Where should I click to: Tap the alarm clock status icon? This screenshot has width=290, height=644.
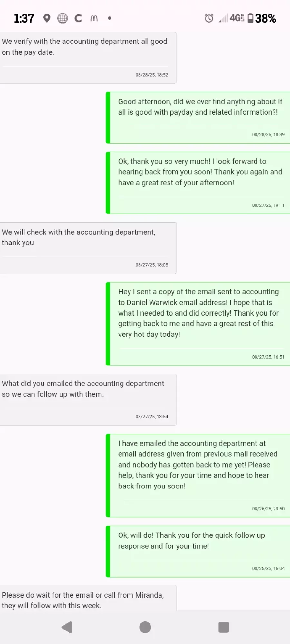coord(209,18)
